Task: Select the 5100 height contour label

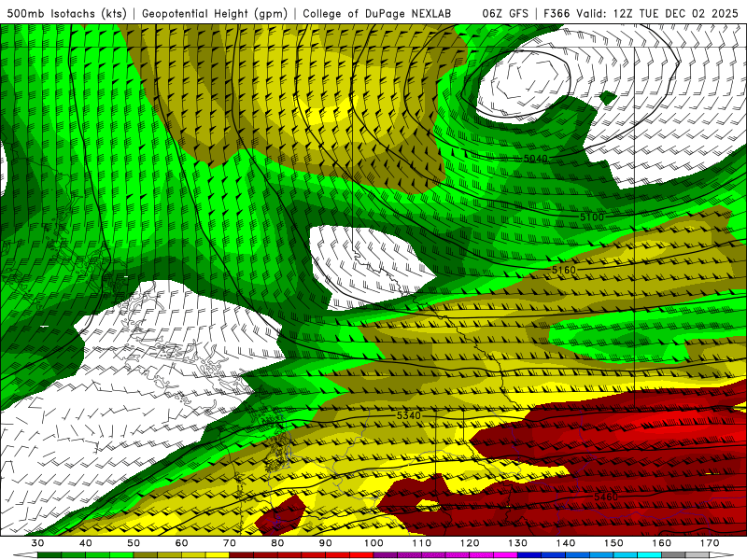Action: point(592,217)
